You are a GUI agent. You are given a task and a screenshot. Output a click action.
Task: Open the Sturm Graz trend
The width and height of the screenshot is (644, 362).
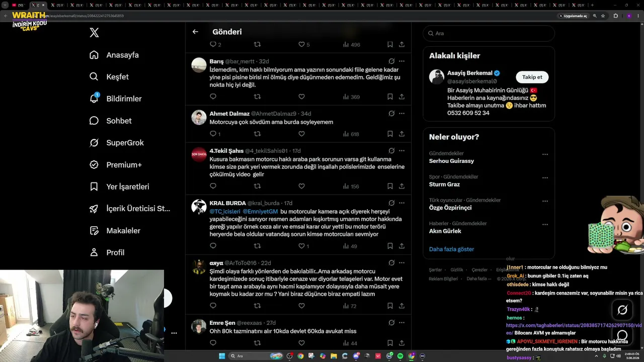click(x=444, y=185)
